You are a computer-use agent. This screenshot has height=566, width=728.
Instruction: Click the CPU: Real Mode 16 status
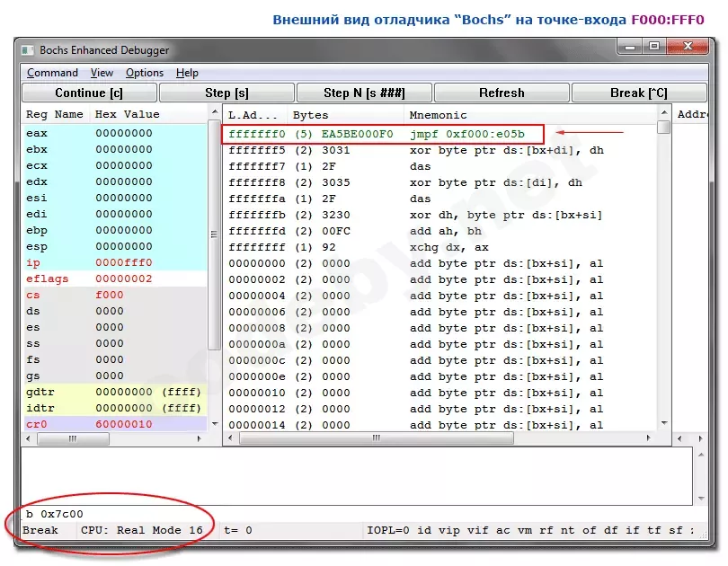(142, 530)
